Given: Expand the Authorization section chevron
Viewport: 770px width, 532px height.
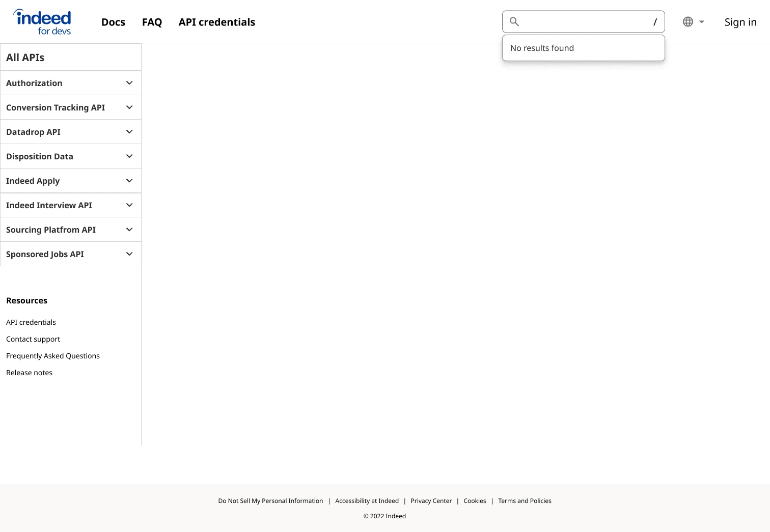Looking at the screenshot, I should click(129, 83).
